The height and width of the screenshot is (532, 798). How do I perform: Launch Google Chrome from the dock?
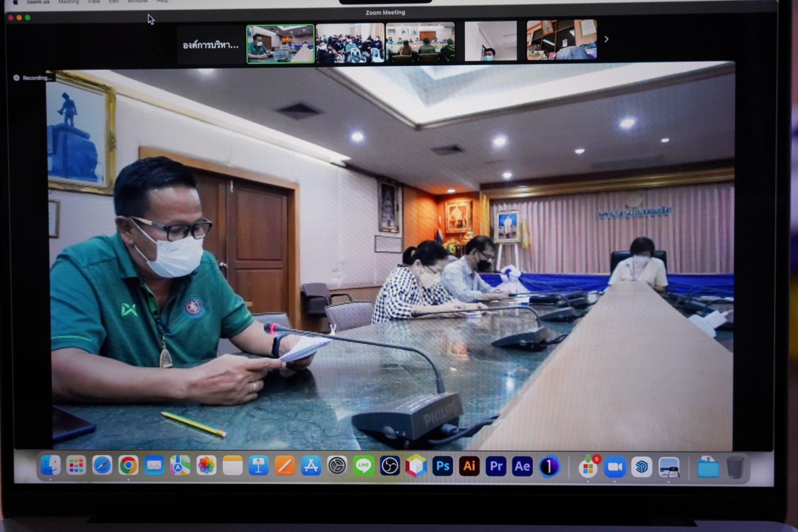(x=128, y=465)
